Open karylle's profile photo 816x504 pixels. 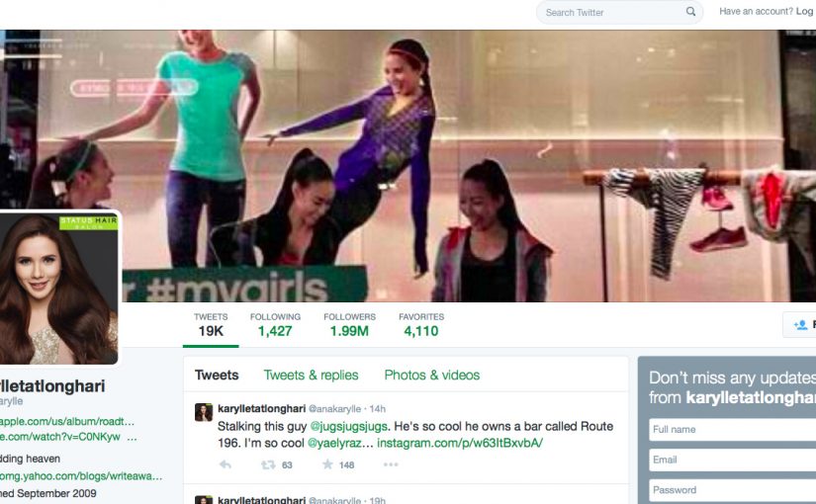pyautogui.click(x=58, y=289)
